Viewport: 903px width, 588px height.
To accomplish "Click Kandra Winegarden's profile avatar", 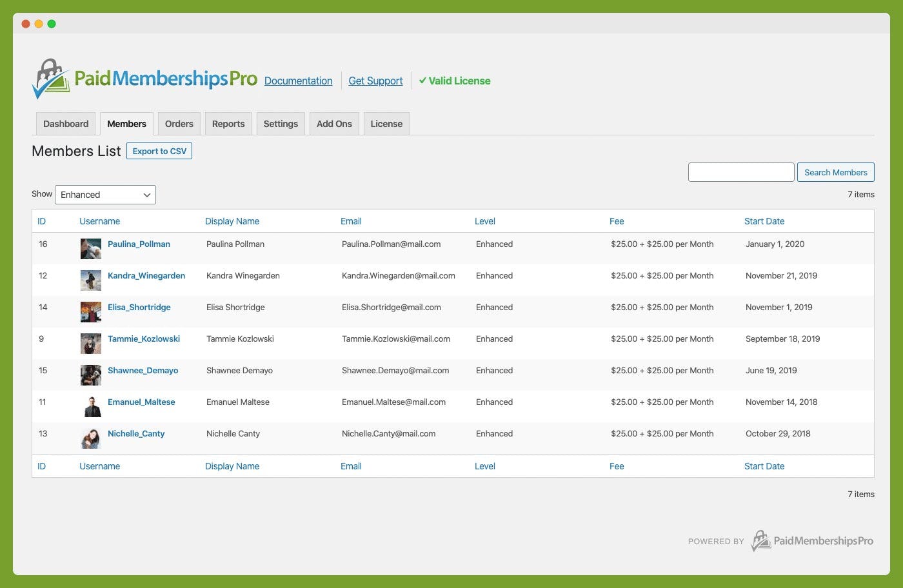I will [90, 280].
